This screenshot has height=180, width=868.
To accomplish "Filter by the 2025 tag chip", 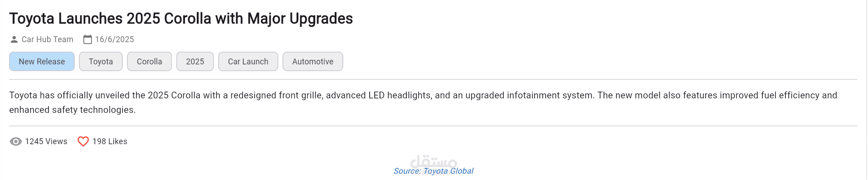I will (x=195, y=61).
